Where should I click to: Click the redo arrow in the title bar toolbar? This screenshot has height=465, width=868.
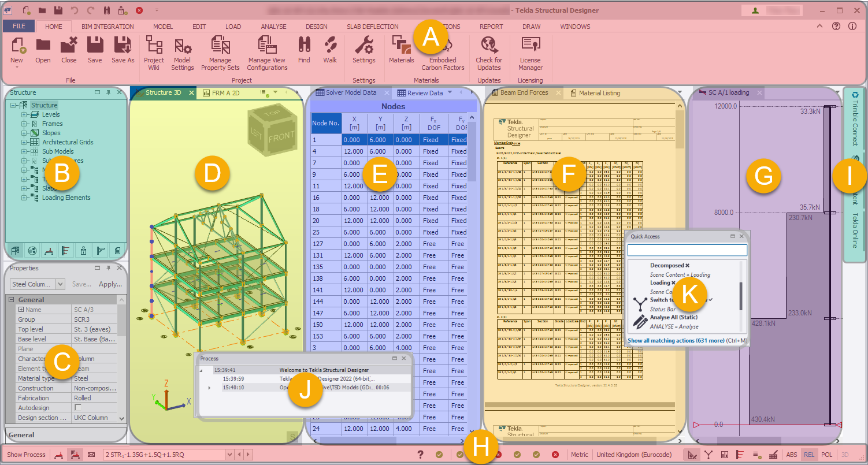90,10
